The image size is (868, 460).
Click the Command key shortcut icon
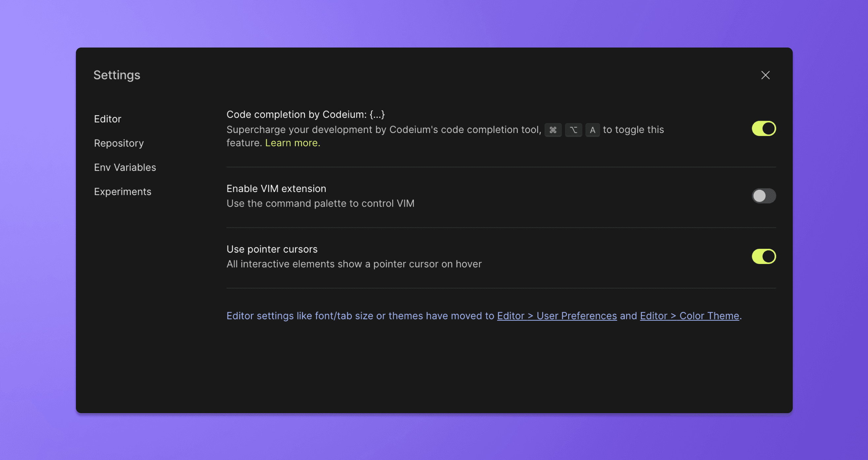tap(552, 130)
